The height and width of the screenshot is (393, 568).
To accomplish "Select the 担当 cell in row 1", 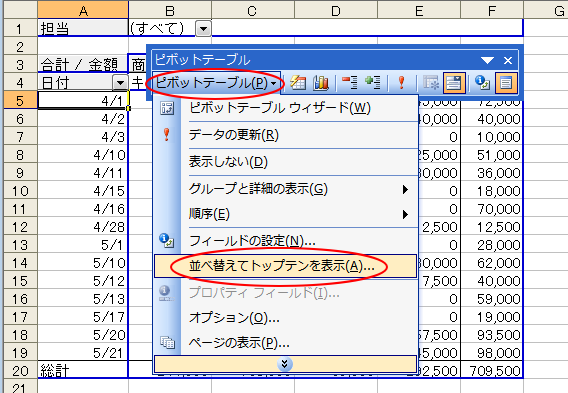I will click(83, 28).
